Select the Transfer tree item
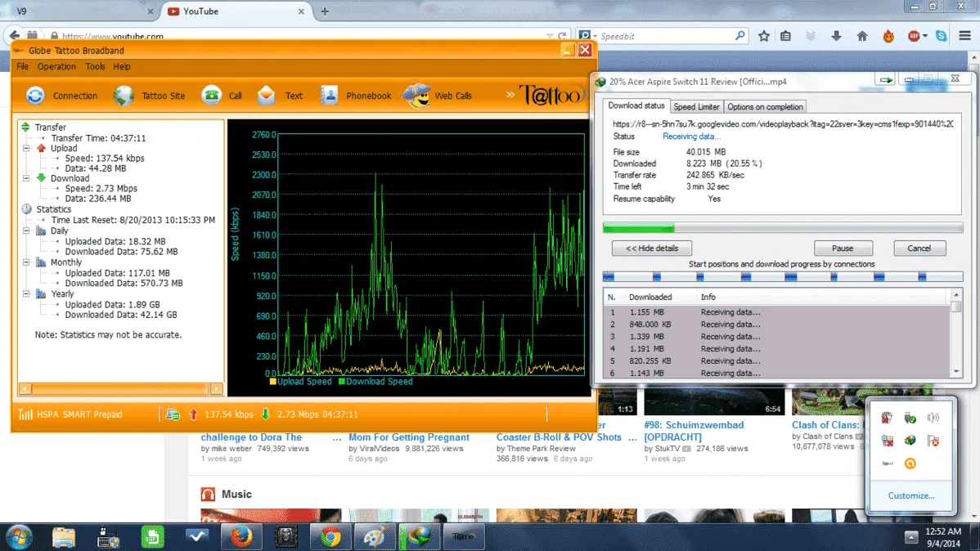980x551 pixels. tap(50, 127)
